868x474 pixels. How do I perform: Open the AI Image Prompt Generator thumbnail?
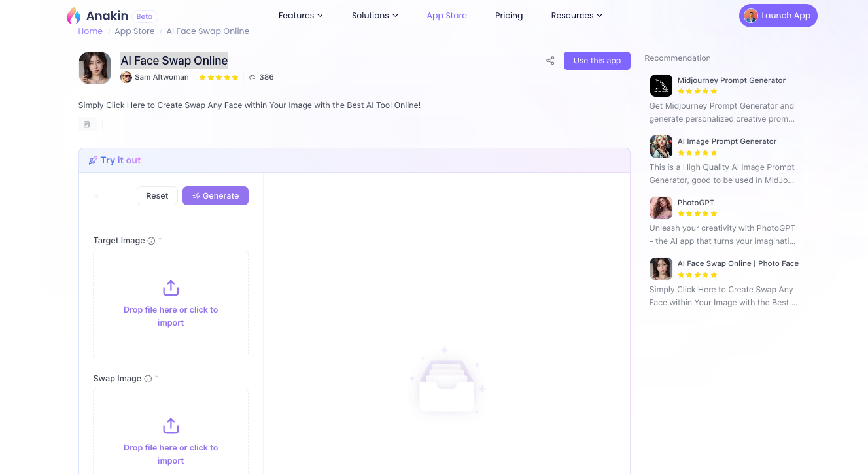[661, 146]
